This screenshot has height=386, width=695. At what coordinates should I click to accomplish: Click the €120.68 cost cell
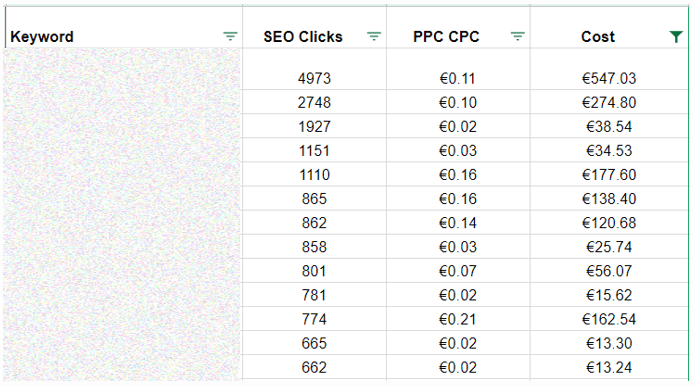coord(609,222)
